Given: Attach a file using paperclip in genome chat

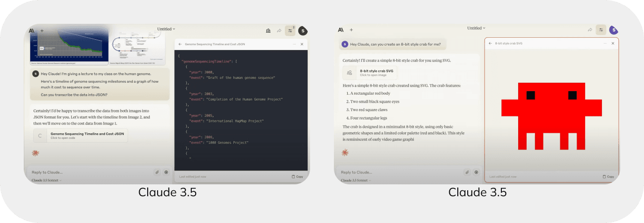Looking at the screenshot, I should (x=157, y=172).
